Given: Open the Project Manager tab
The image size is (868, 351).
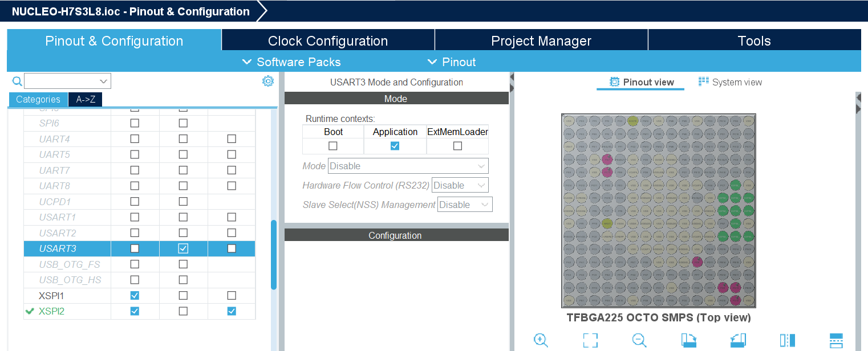Looking at the screenshot, I should (541, 40).
